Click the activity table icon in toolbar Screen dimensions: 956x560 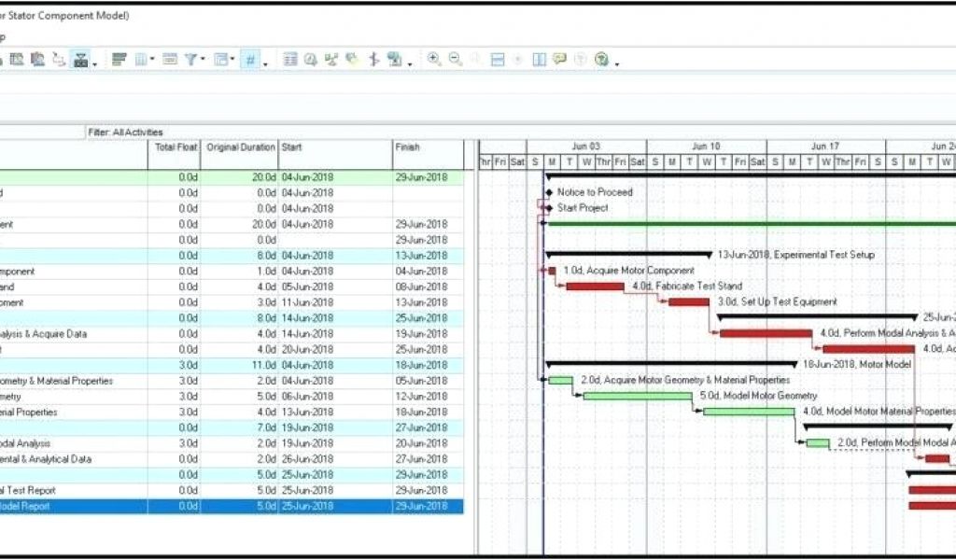coord(290,59)
